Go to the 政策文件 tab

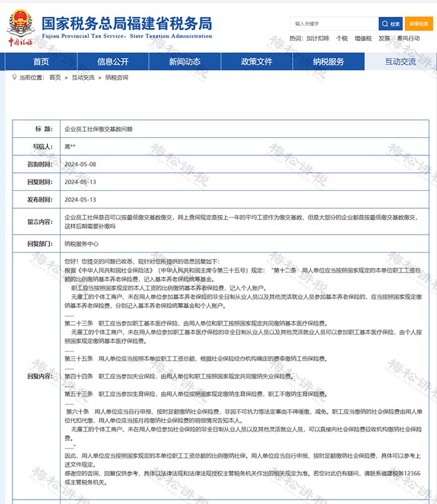(257, 62)
